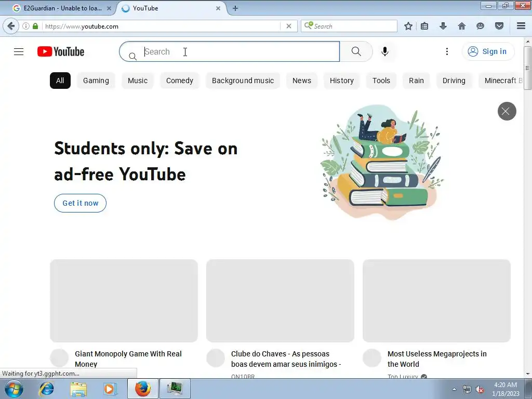Image resolution: width=532 pixels, height=399 pixels.
Task: Pick the Tools chip
Action: tap(381, 81)
